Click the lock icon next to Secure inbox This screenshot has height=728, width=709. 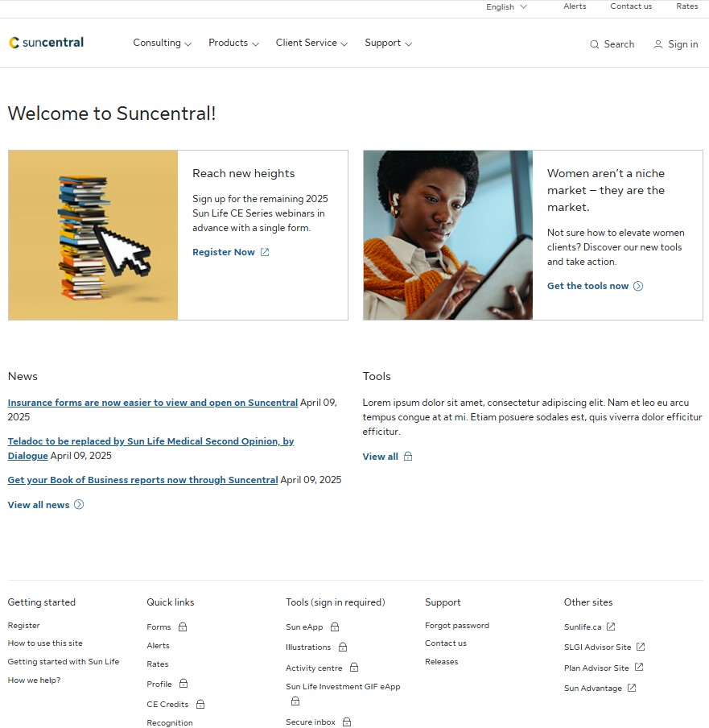pyautogui.click(x=347, y=722)
